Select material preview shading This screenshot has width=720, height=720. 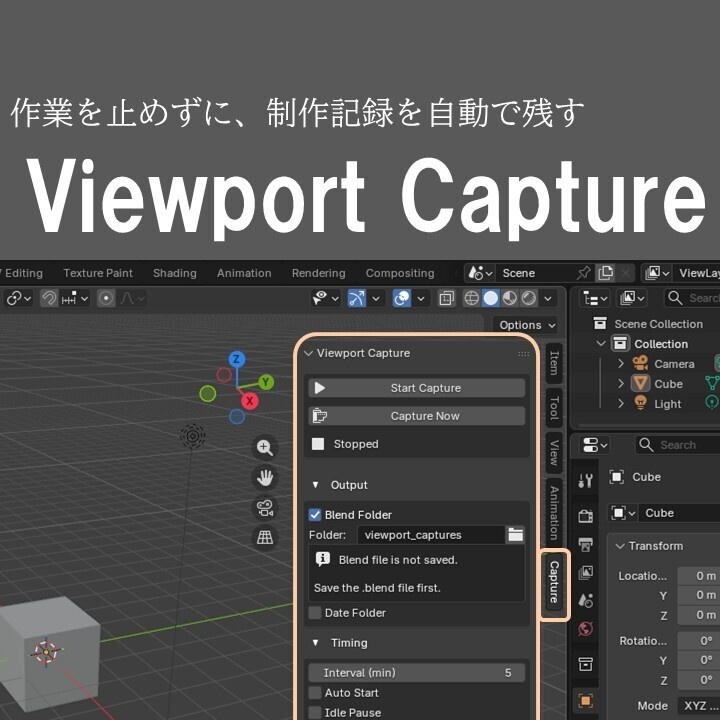[510, 298]
